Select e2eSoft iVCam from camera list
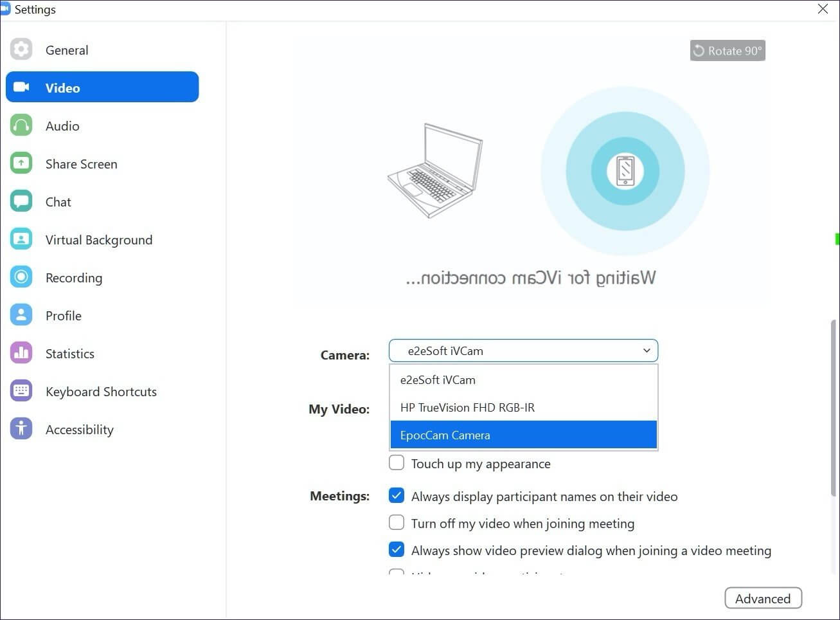 point(524,379)
